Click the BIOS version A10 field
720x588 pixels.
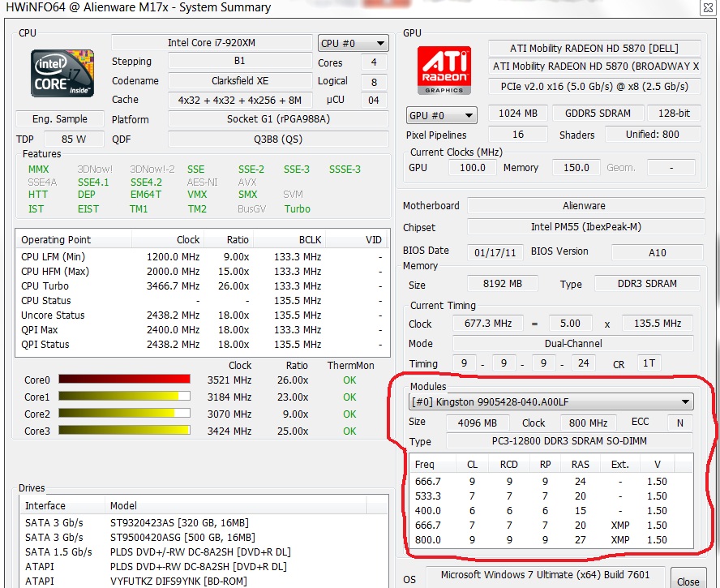click(657, 253)
